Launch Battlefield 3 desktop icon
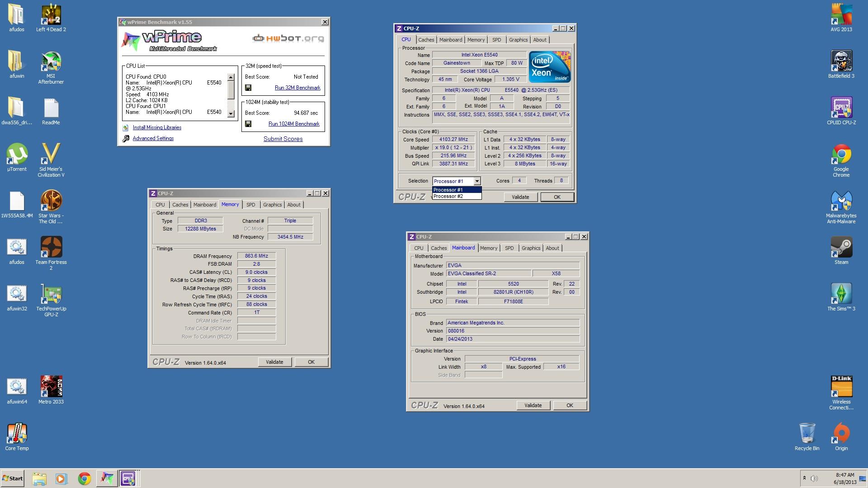Viewport: 868px width, 488px height. coord(841,65)
